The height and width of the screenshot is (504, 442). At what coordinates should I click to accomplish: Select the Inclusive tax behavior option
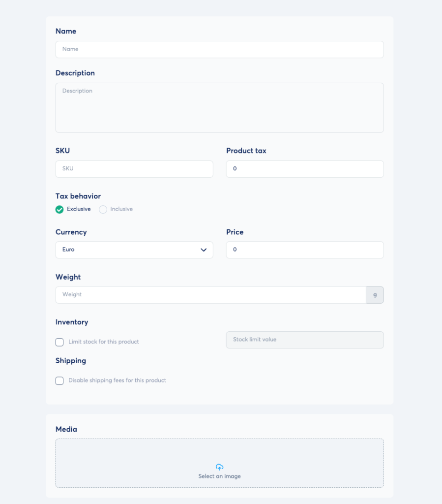(103, 209)
